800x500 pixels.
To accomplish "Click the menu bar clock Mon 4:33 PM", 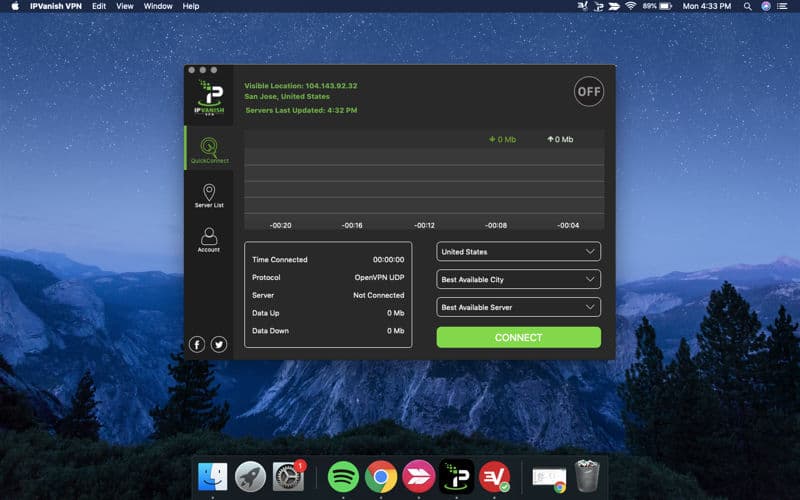I will click(x=707, y=6).
